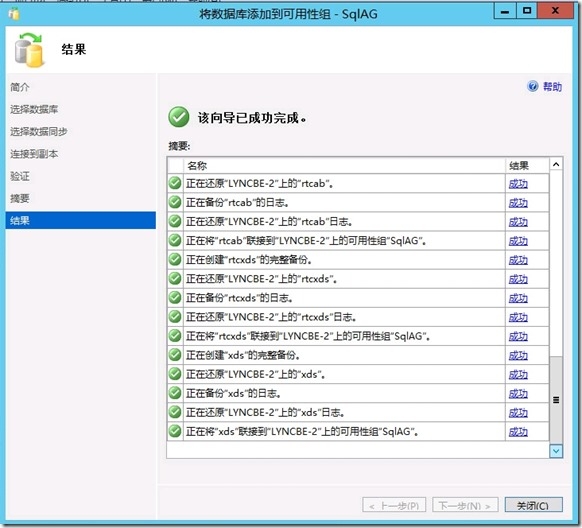Click green check for 正在创建 rtcxds 的完整备份
582x528 pixels.
pos(175,259)
